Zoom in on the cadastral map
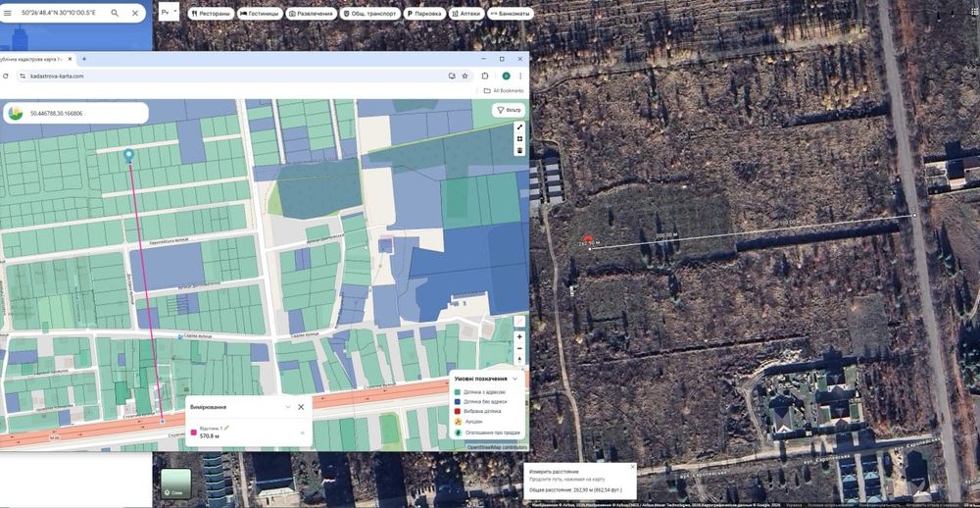Viewport: 980px width, 508px height. tap(518, 336)
